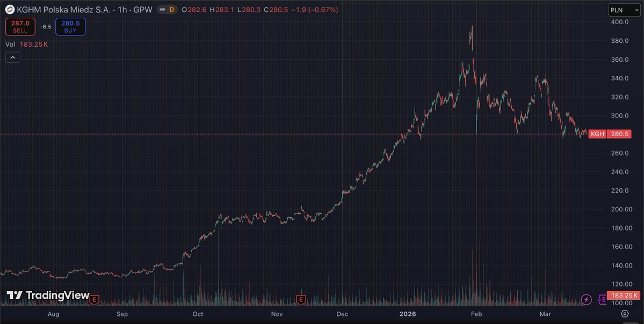644x324 pixels.
Task: Click the 287.0 SELL button
Action: point(20,27)
